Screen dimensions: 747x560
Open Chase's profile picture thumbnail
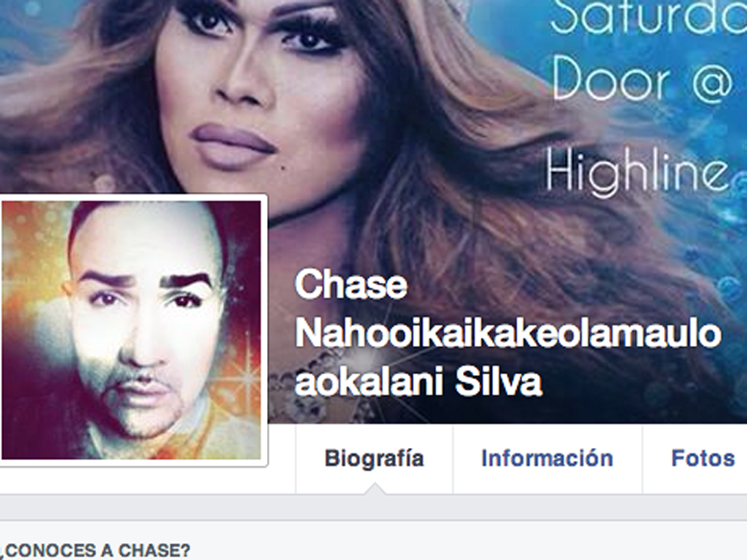[131, 329]
